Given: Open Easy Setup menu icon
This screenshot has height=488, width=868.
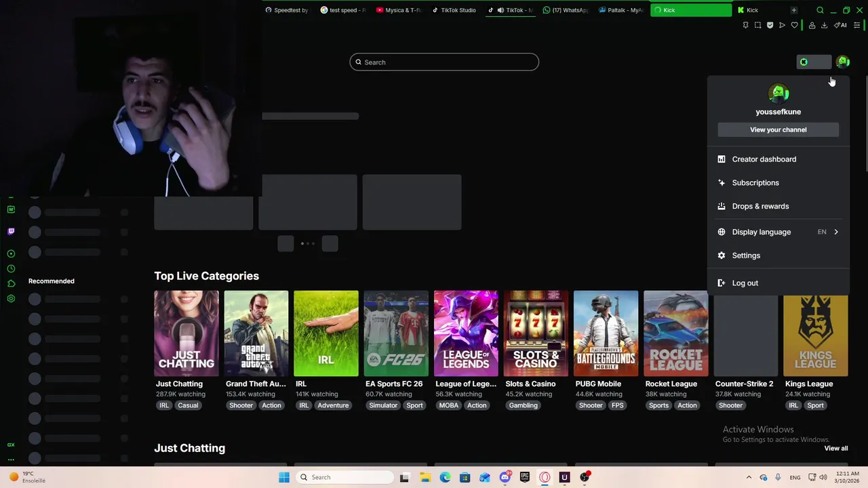Looking at the screenshot, I should pyautogui.click(x=857, y=25).
